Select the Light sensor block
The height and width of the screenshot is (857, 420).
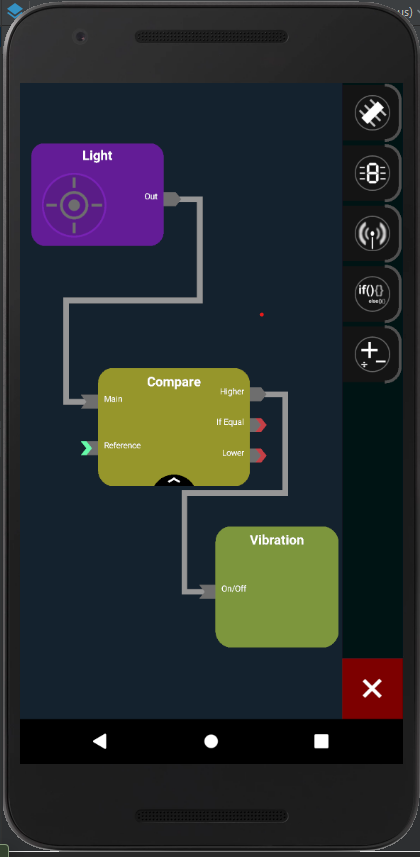tap(97, 195)
